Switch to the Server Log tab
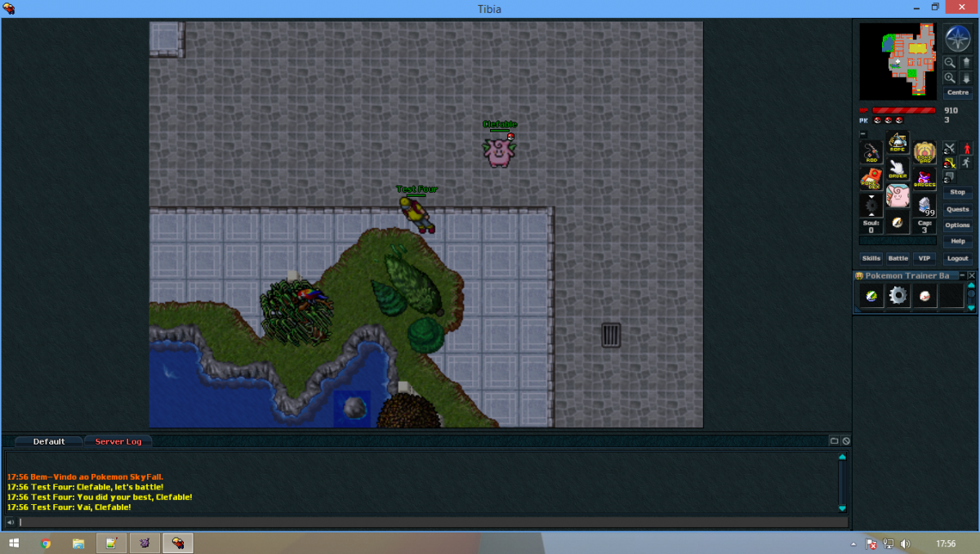Viewport: 980px width, 554px height. (118, 441)
